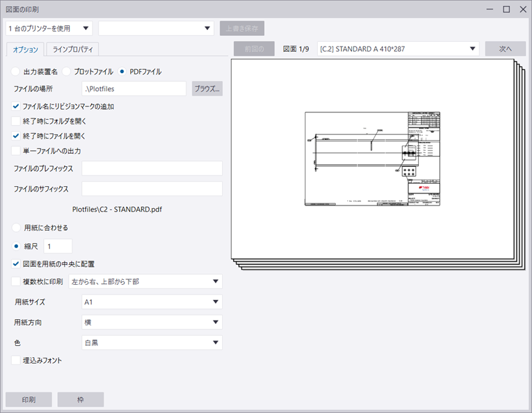Click the 図面 1/9 counter text

[296, 49]
